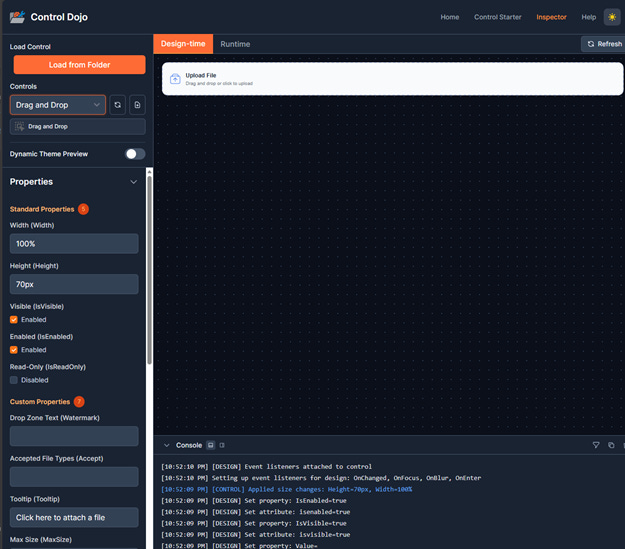
Task: Open the Inspector navigation item
Action: pyautogui.click(x=551, y=17)
